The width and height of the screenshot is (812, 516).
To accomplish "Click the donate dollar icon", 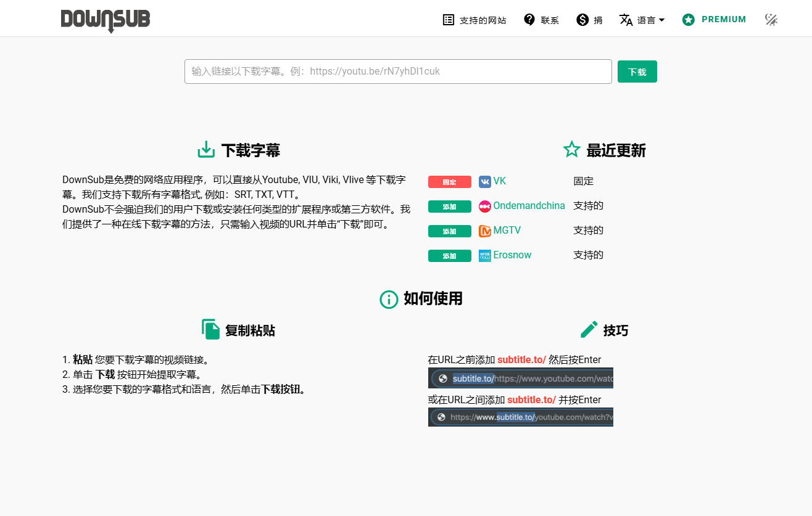I will (x=582, y=20).
